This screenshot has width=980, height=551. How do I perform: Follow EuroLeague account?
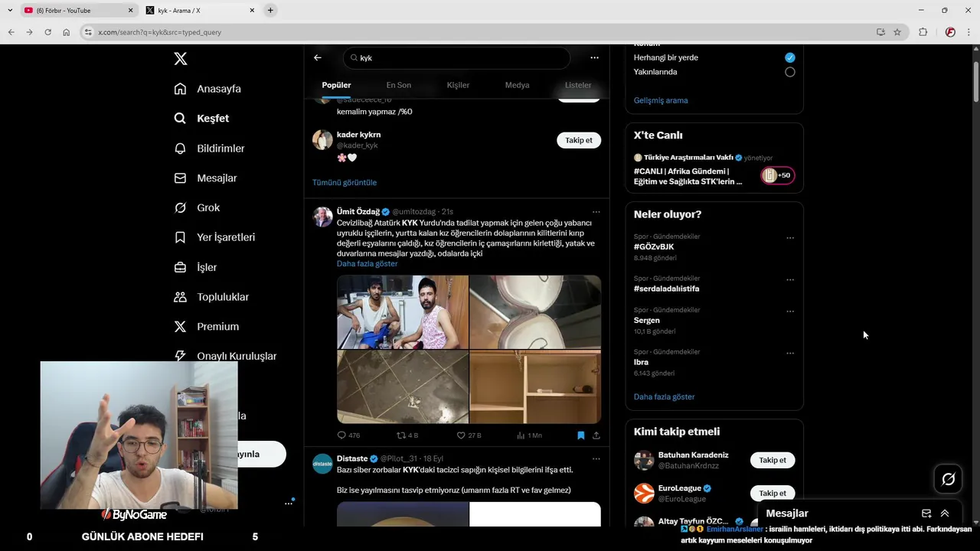click(x=773, y=493)
